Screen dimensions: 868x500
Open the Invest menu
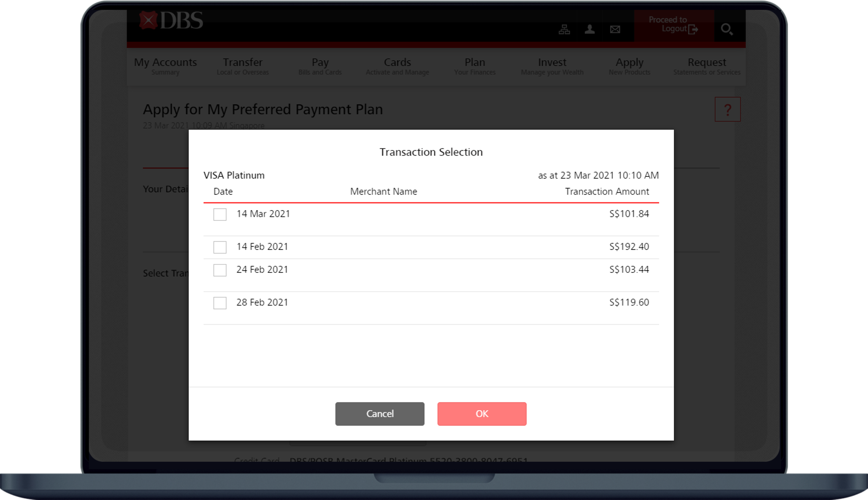[x=552, y=66]
